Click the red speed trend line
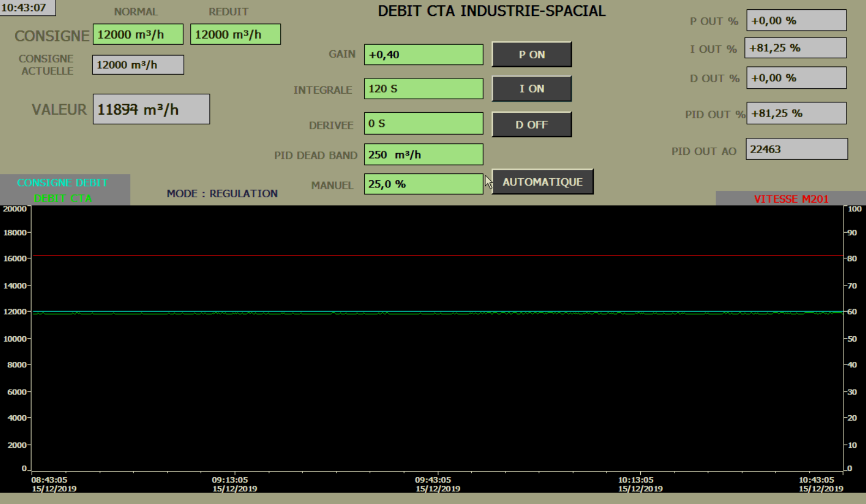Screen dimensions: 866x504 pos(436,255)
